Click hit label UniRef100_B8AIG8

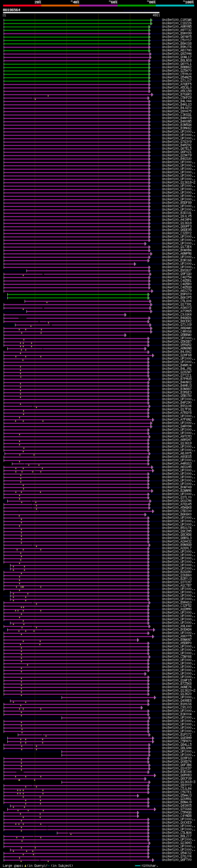click(x=177, y=43)
